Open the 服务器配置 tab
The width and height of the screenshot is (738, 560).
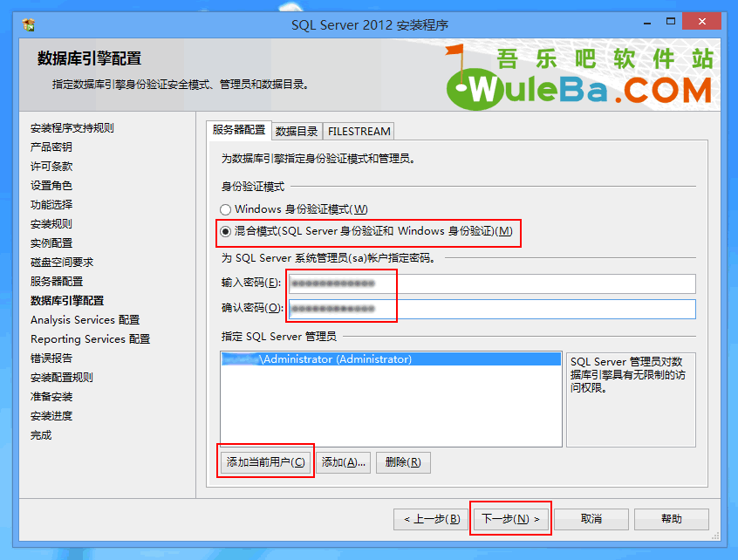239,130
